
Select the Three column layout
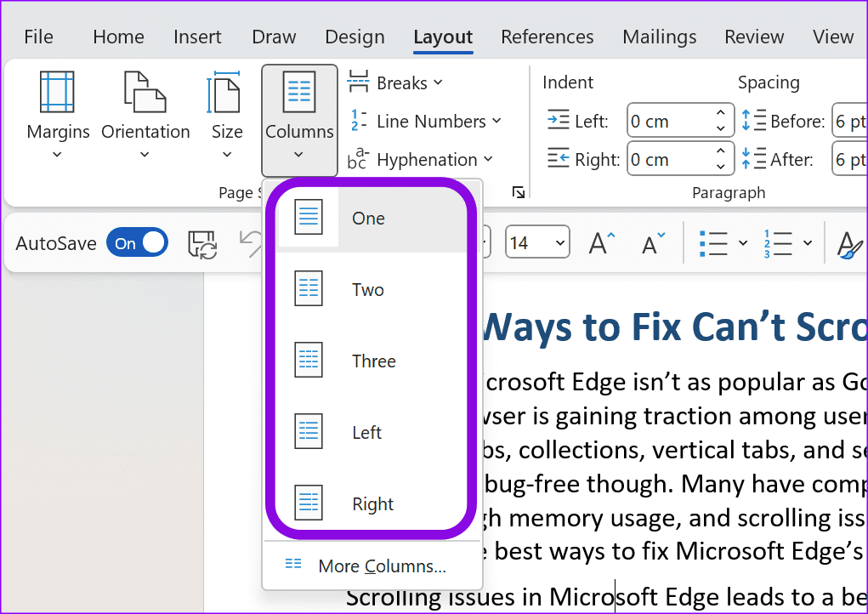point(372,361)
